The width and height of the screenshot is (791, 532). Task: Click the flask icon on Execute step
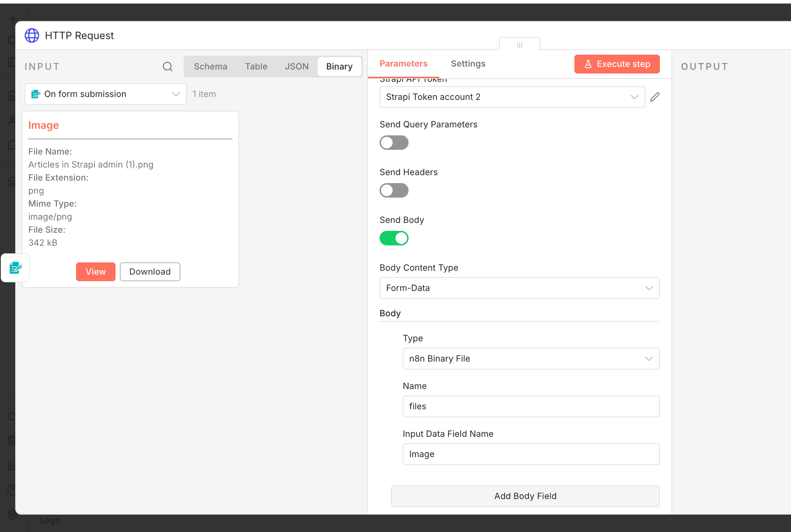[588, 64]
